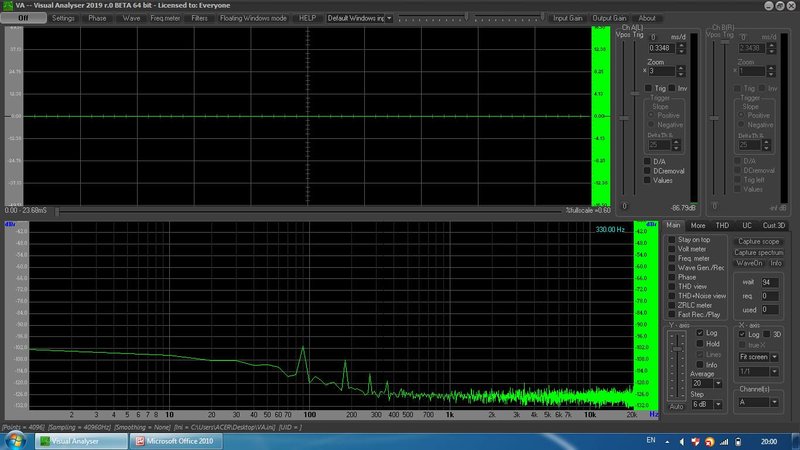This screenshot has height=450, width=800.
Task: Click the Visual Analyser title bar app icon
Action: tap(8, 5)
